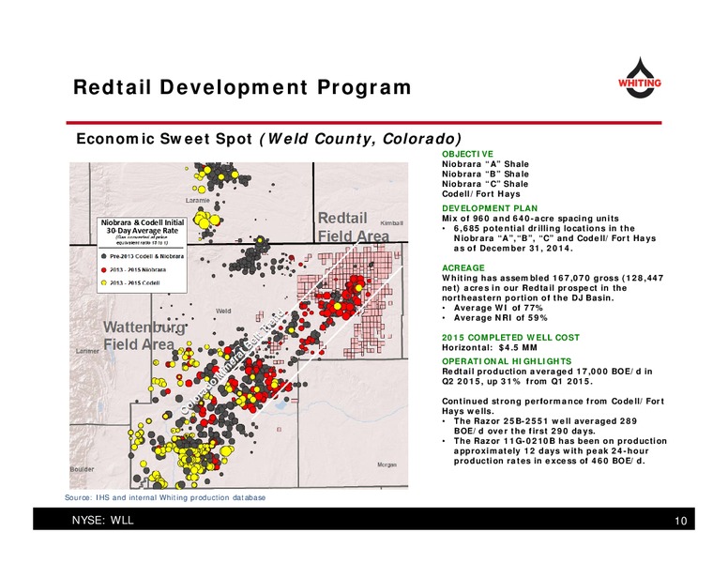Click the Whiting oil drop logo
Viewport: 728px width, 563px height.
click(x=639, y=78)
